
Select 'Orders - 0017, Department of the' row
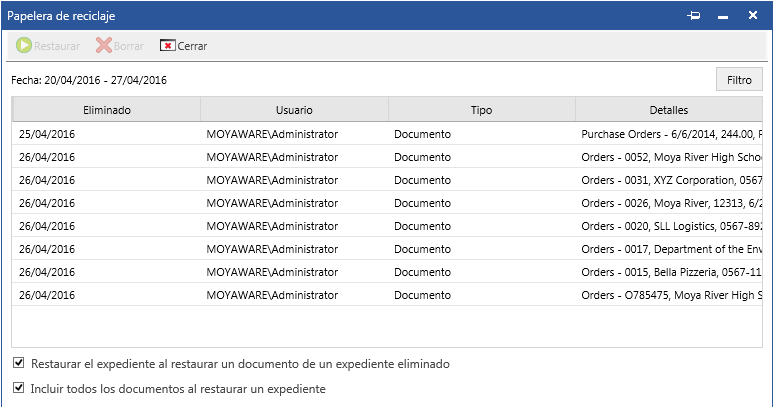pos(387,249)
